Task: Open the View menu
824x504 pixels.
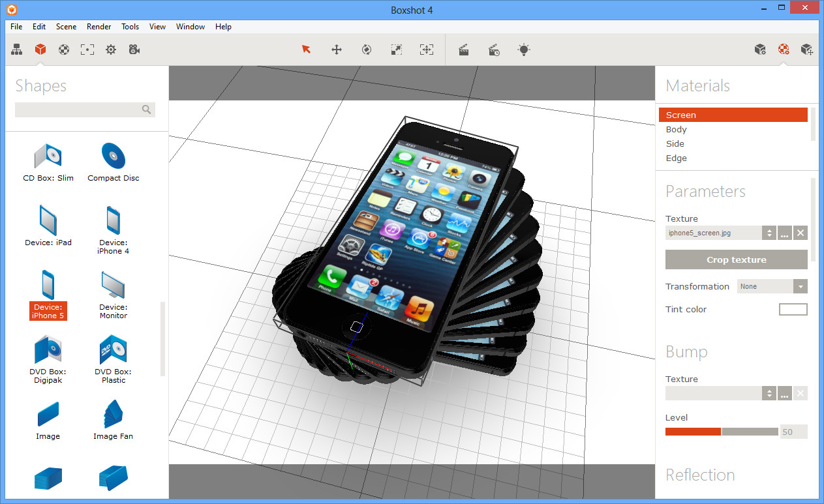Action: [x=157, y=27]
